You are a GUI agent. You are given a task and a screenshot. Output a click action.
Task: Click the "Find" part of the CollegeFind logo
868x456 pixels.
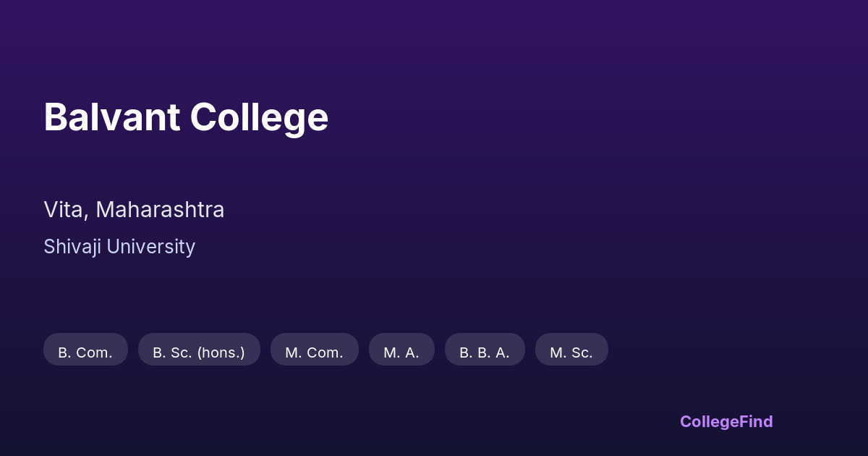(x=756, y=421)
